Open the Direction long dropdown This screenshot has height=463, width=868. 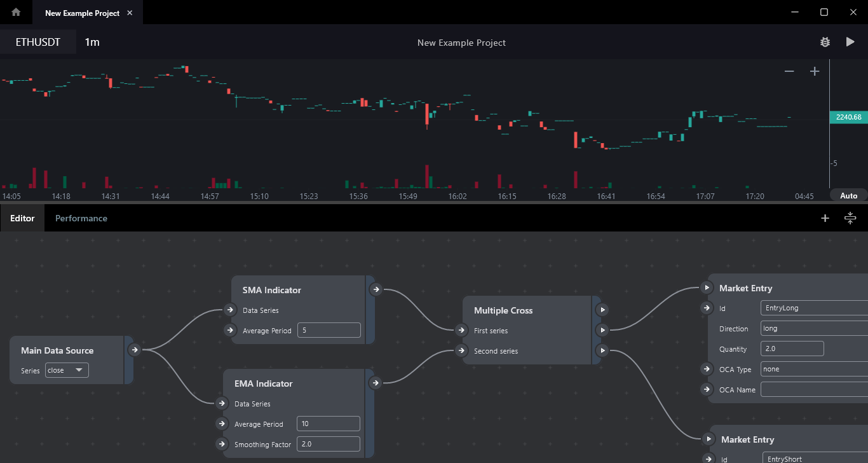point(814,328)
